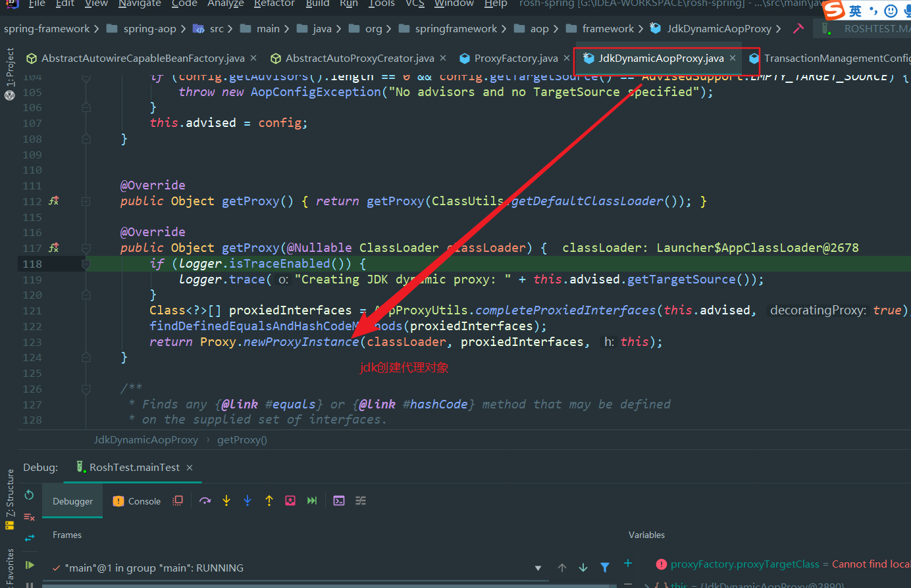The image size is (911, 588).
Task: Close the JdkDynamicAopProxy.java tab
Action: [733, 58]
